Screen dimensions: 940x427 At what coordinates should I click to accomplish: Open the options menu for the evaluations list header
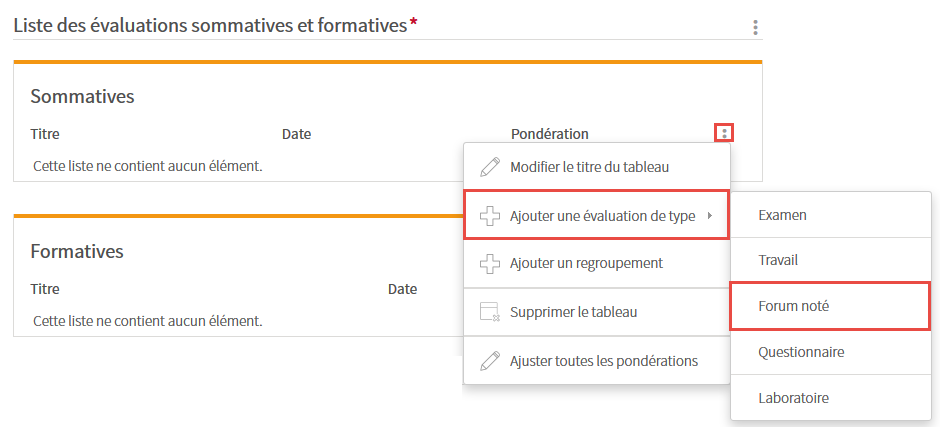click(755, 28)
